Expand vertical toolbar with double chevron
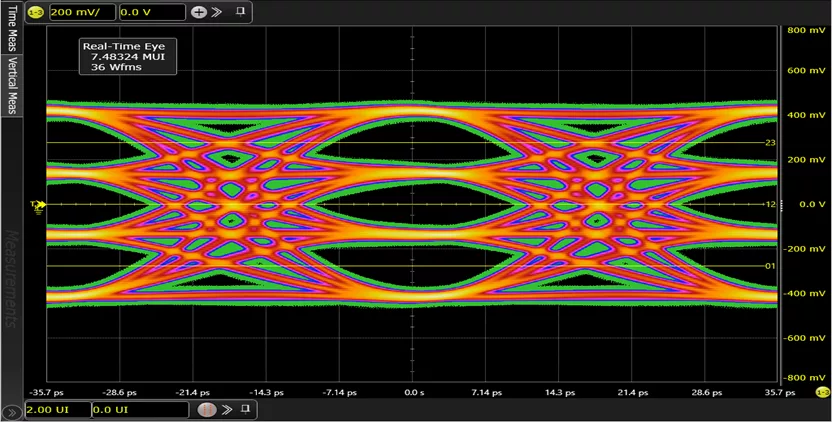 point(216,12)
